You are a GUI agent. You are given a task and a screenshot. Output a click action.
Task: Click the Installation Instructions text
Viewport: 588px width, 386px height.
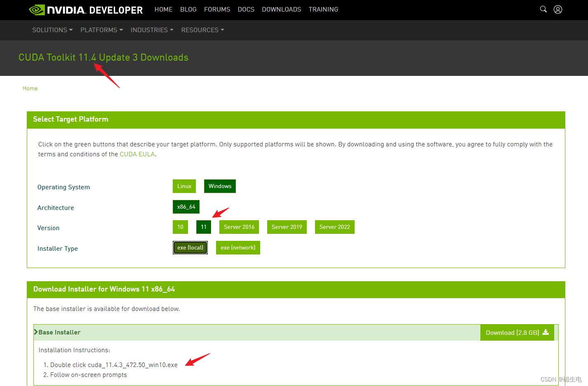[74, 350]
